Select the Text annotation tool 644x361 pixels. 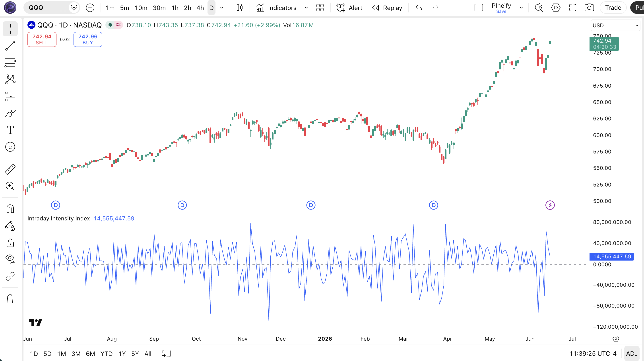coord(10,130)
